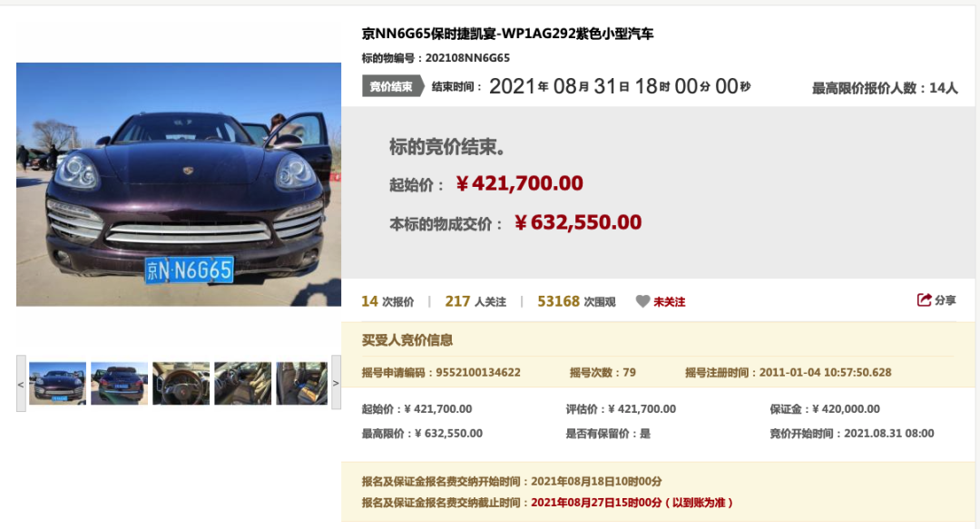980x529 pixels.
Task: Click the 标的物编号 202108NN6G65 text
Action: point(436,58)
